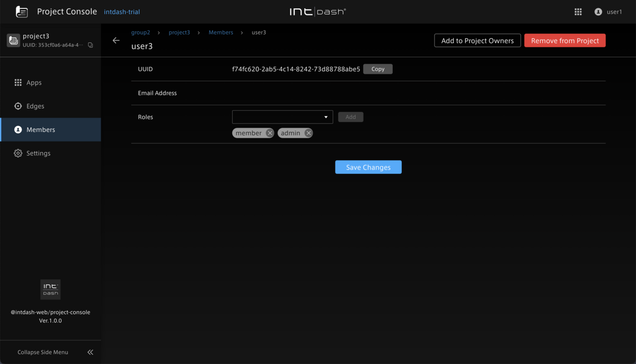This screenshot has width=636, height=364.
Task: Click Collapse Side Menu label
Action: click(x=43, y=352)
